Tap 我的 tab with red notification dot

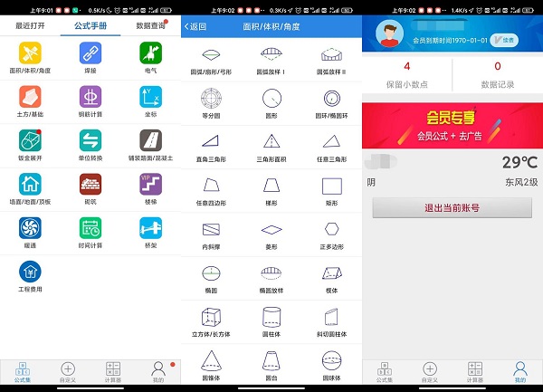(x=158, y=372)
